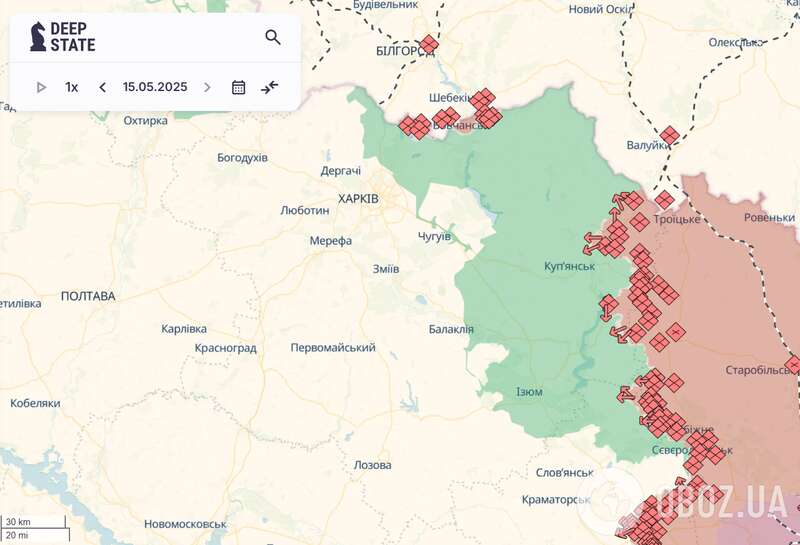Select the arrow attack marker west of Троїцьке
Viewport: 800px width, 545px height.
point(629,200)
